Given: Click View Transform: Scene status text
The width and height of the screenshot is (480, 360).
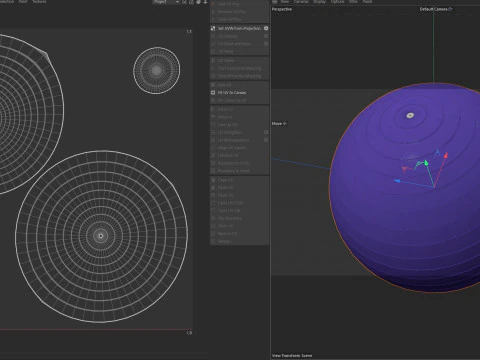Looking at the screenshot, I should click(292, 355).
